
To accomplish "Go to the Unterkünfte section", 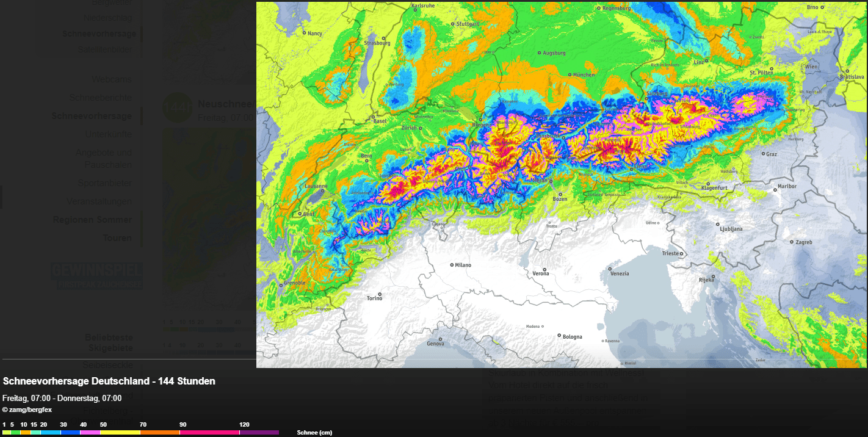I will [108, 134].
